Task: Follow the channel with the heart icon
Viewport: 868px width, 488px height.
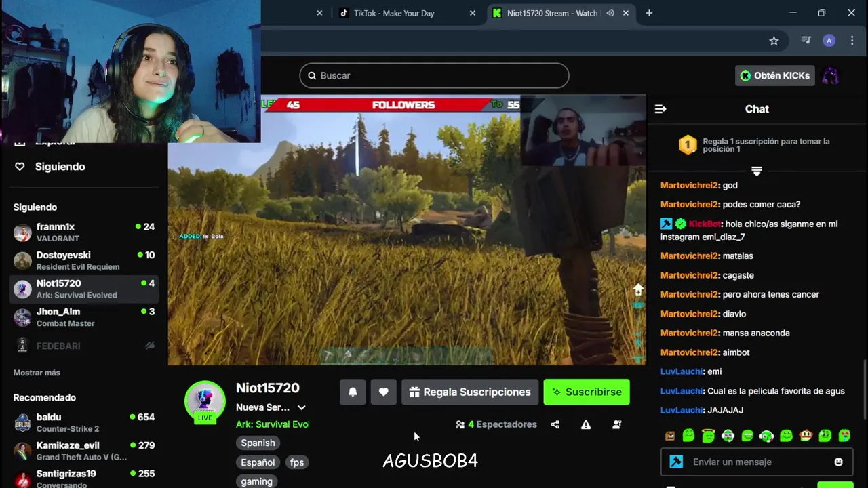Action: 383,392
